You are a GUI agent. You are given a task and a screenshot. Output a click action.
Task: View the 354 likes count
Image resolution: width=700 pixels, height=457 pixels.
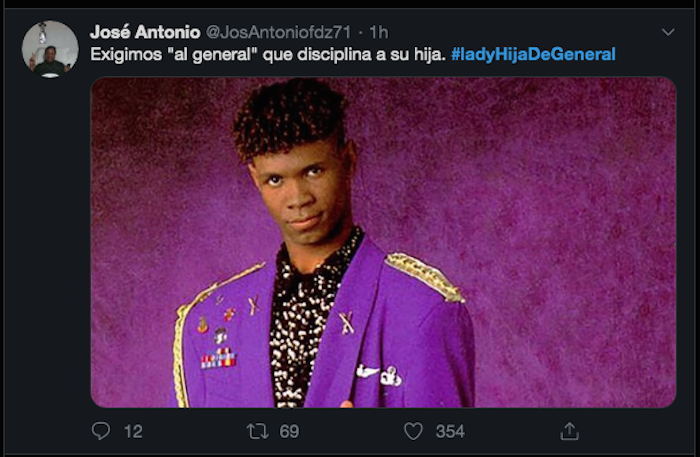(450, 431)
